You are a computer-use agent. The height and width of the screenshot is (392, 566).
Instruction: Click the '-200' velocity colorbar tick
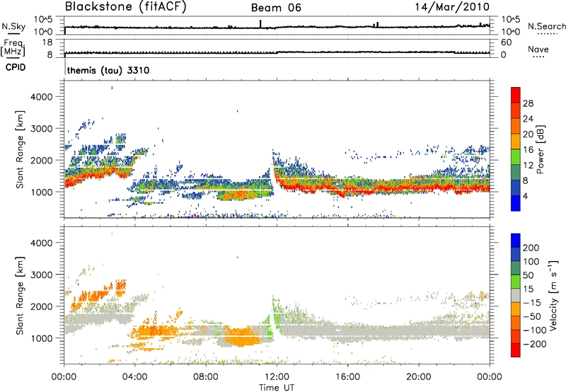tap(534, 344)
